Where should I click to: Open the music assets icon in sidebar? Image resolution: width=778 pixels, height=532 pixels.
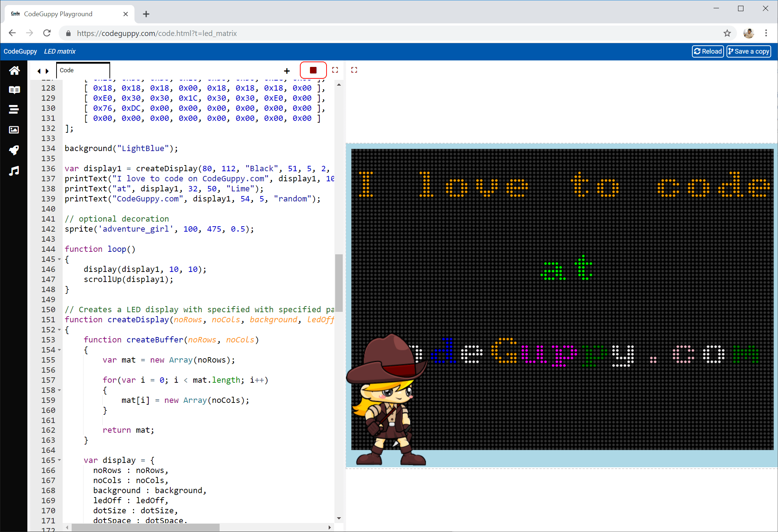[14, 171]
